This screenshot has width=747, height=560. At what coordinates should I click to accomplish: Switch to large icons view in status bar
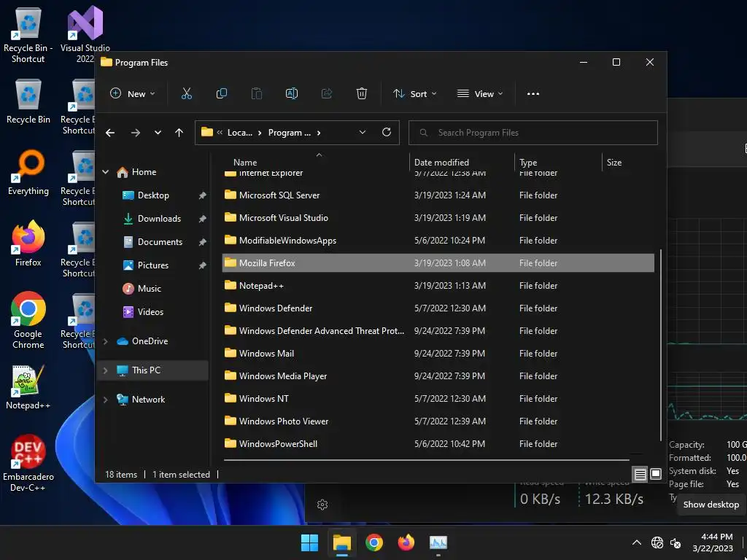pos(656,474)
